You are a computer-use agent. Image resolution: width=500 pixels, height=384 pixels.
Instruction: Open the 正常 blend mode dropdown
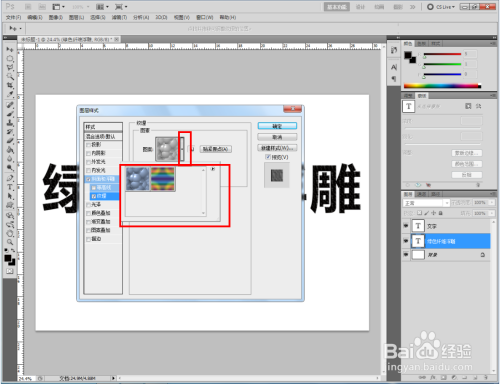(x=426, y=203)
